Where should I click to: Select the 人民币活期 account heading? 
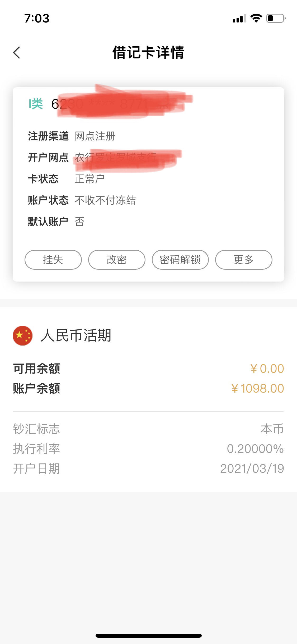coord(76,335)
